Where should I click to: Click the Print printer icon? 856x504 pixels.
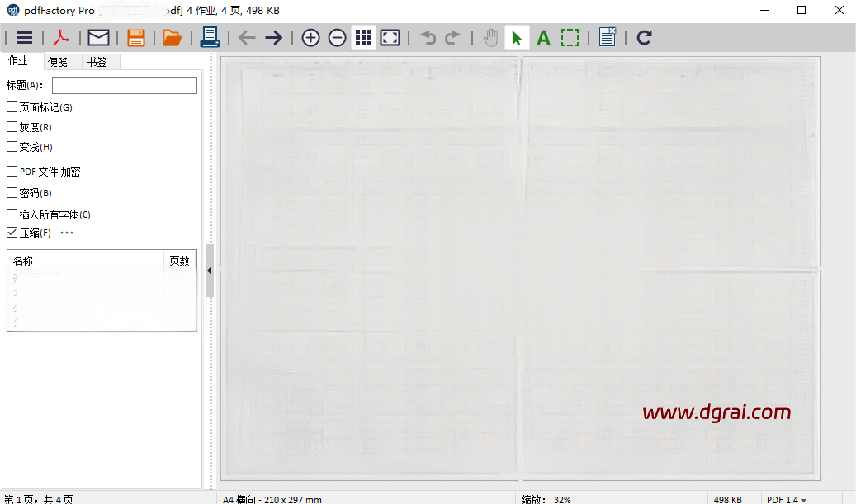pyautogui.click(x=210, y=37)
